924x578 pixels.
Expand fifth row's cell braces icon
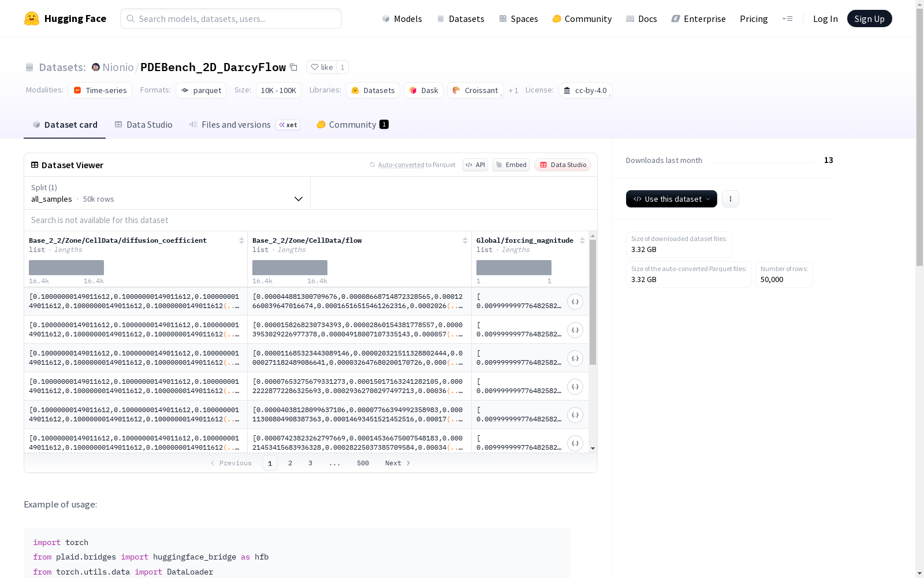pos(575,415)
